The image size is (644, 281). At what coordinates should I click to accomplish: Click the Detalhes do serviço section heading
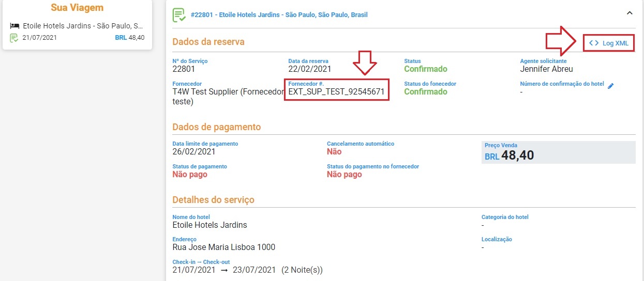coord(213,200)
